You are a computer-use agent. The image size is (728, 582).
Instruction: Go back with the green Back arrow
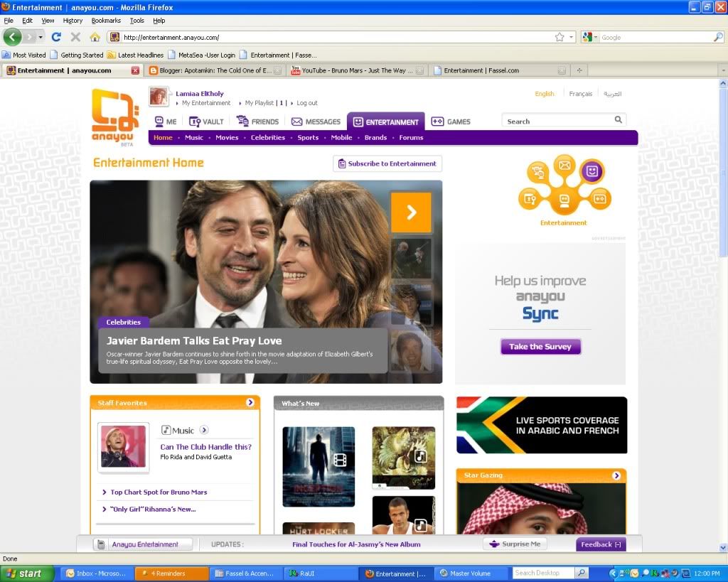coord(13,37)
